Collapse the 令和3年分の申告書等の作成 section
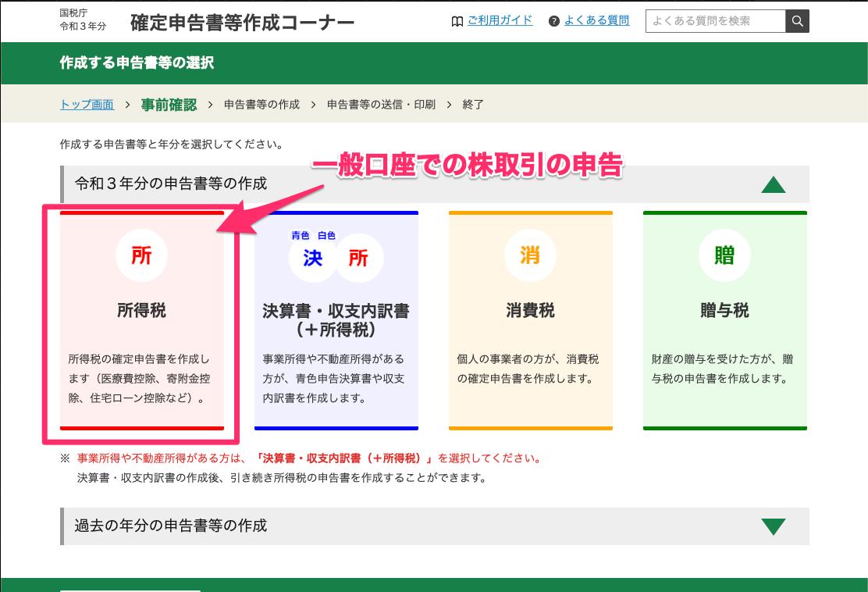The height and width of the screenshot is (592, 868). click(435, 184)
